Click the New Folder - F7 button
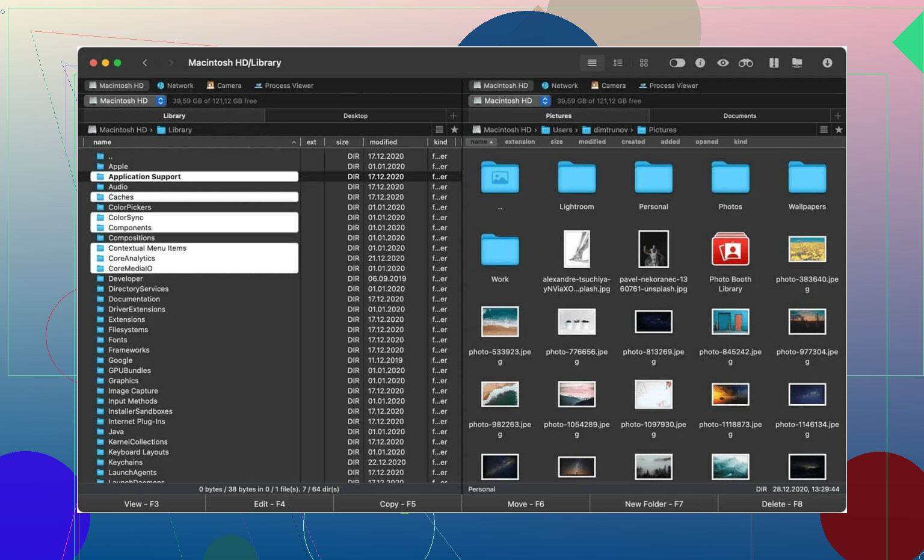 (x=654, y=504)
